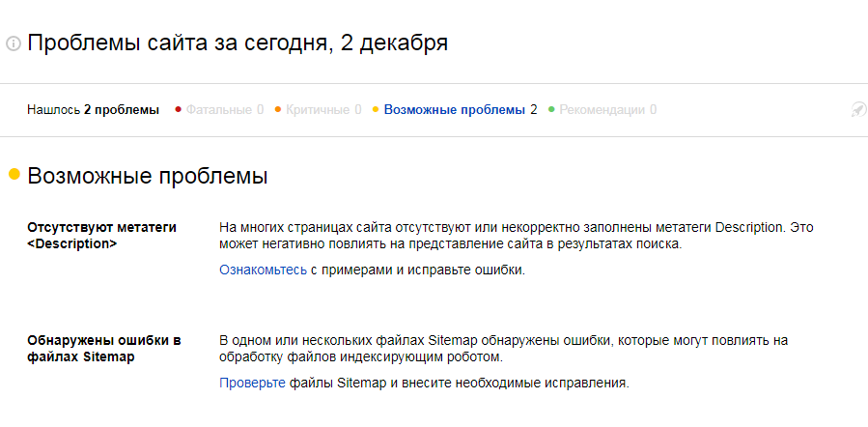This screenshot has height=427, width=868.
Task: Click the Проблемы сайта за сегодня title
Action: pos(238,43)
